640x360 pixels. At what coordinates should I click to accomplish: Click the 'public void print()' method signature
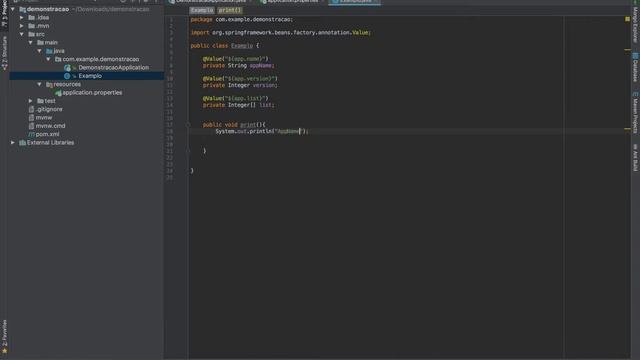(234, 125)
